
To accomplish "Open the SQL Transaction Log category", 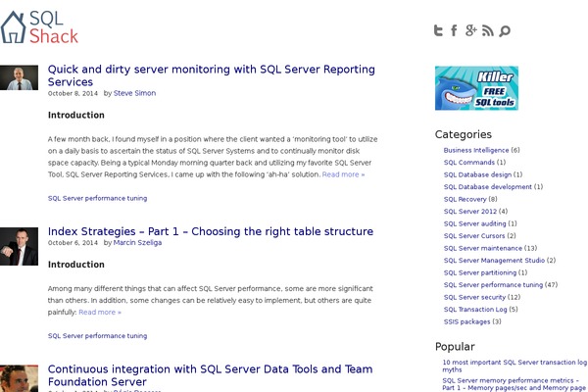I will click(475, 310).
